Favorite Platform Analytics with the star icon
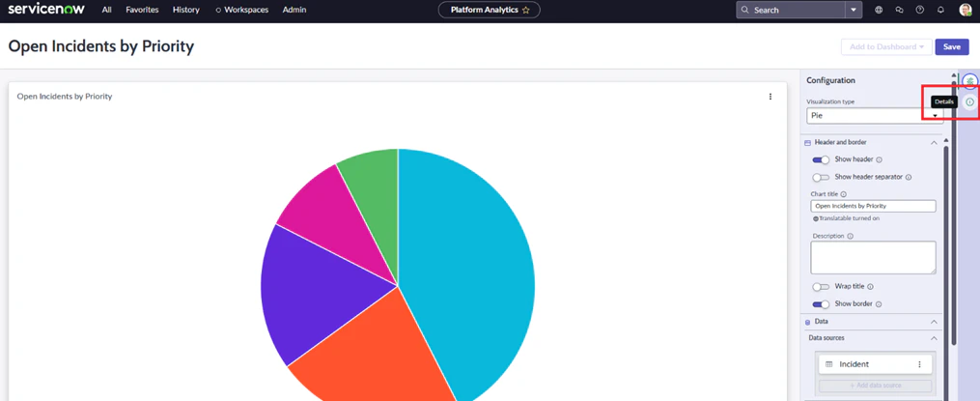This screenshot has width=980, height=401. [525, 10]
